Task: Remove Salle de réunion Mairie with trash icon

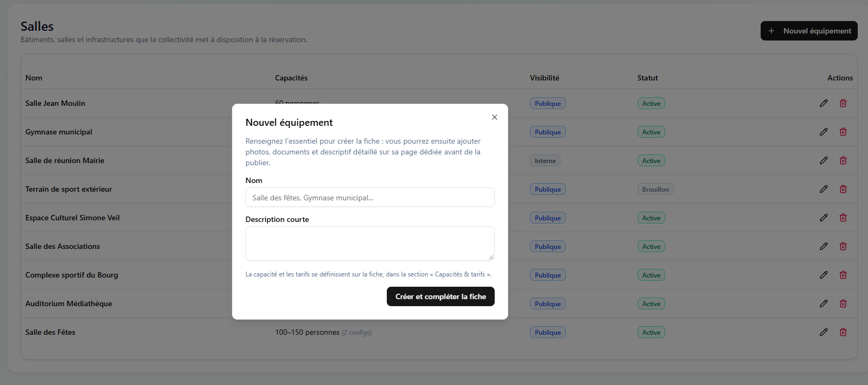Action: tap(843, 160)
